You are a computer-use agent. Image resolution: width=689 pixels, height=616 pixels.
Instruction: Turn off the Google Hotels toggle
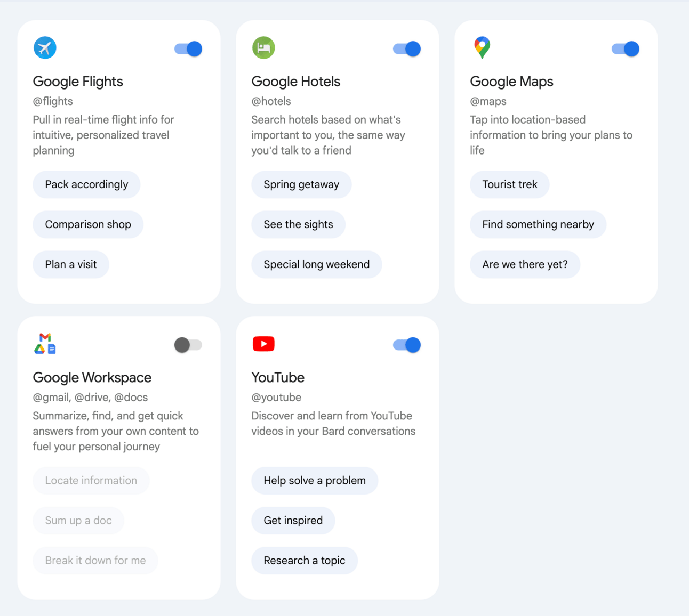click(x=407, y=49)
